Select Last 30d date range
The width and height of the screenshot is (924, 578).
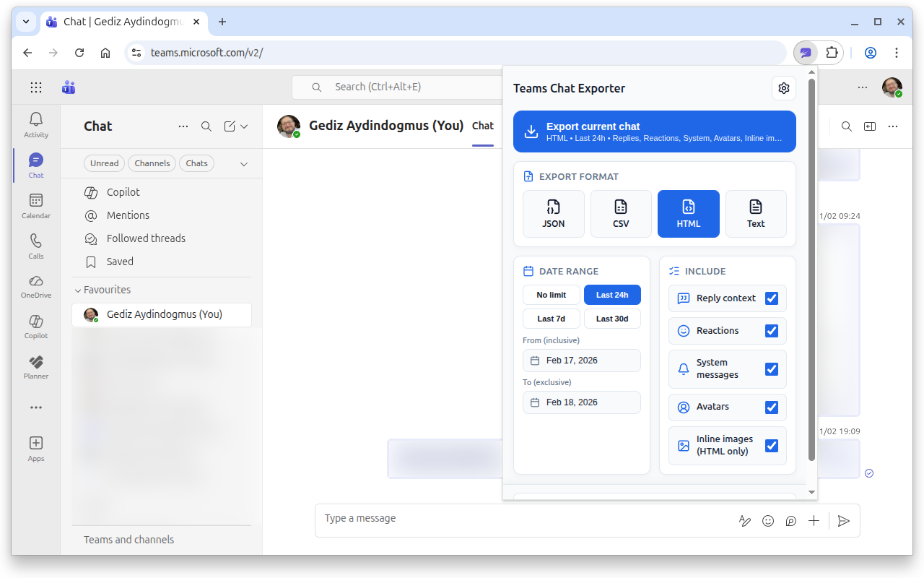click(612, 319)
